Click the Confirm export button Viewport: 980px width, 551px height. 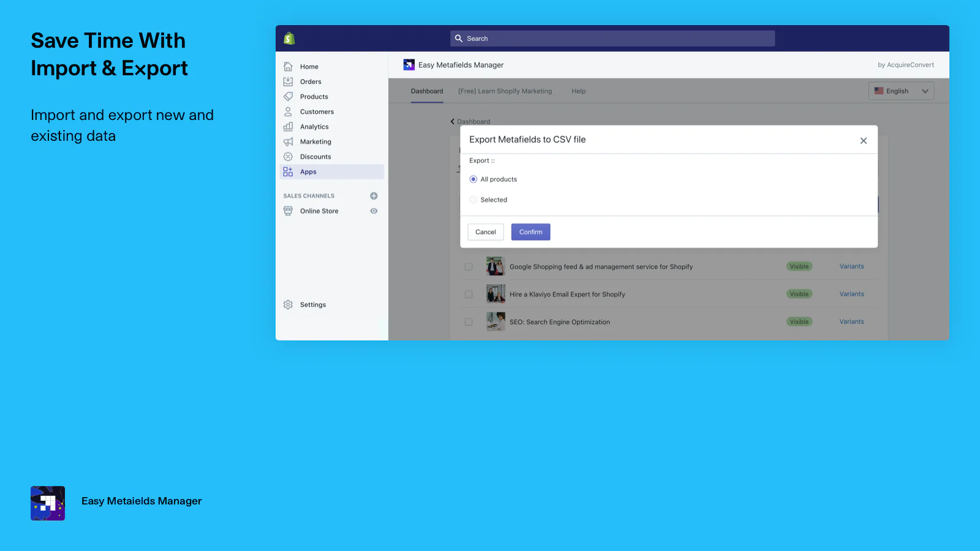[531, 232]
